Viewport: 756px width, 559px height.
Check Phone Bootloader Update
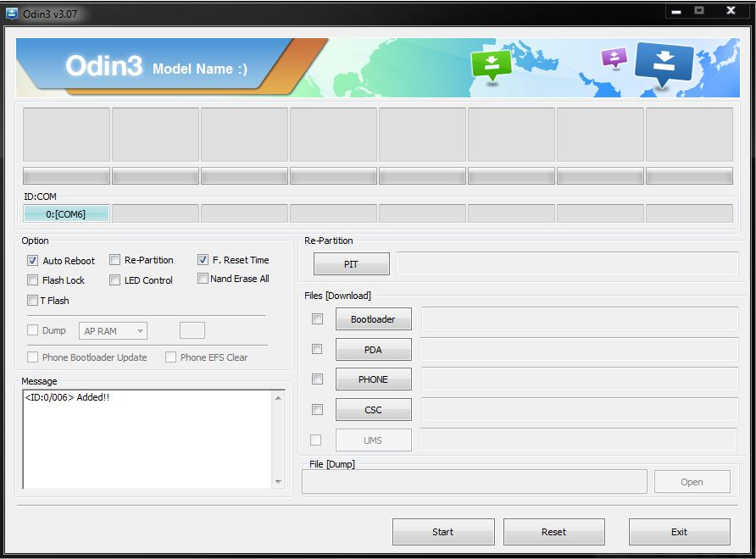pos(32,357)
